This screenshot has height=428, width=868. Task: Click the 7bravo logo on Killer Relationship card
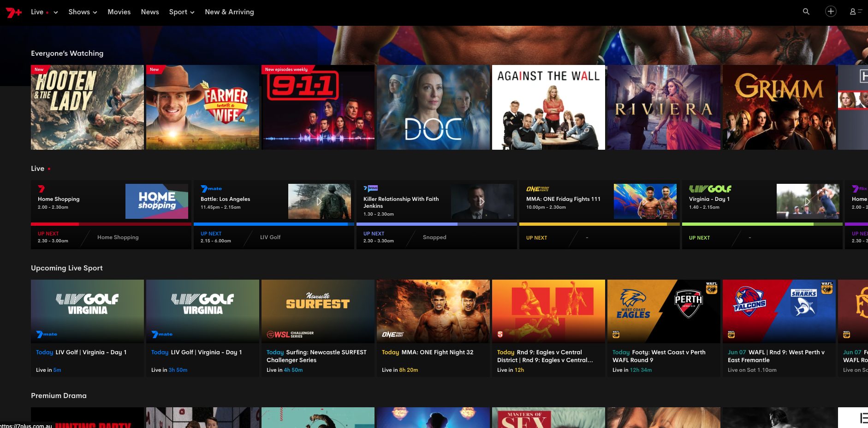click(x=370, y=188)
